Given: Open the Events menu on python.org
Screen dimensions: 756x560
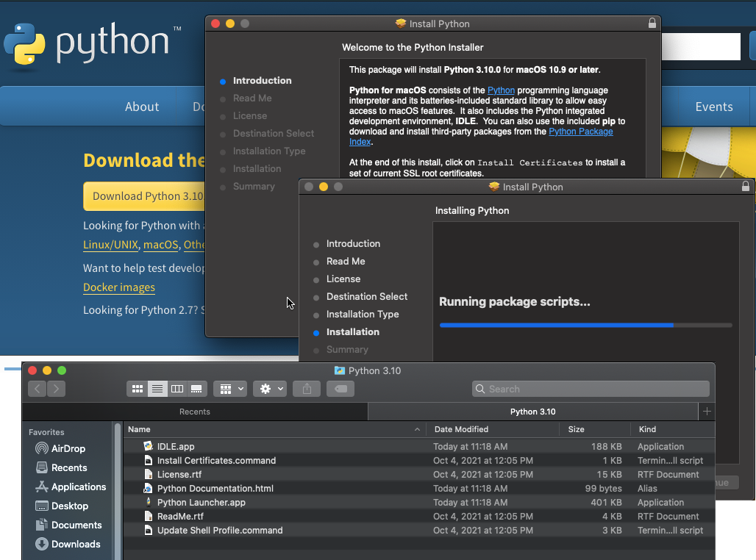Looking at the screenshot, I should tap(714, 107).
